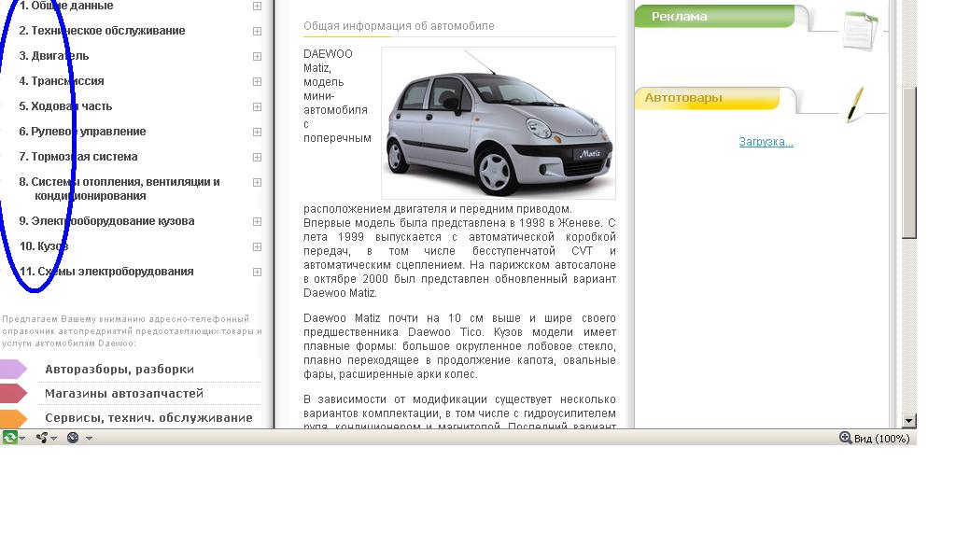Click the text DAEWOO Matiz, модель
Screen dimensions: 956x560
pyautogui.click(x=328, y=67)
